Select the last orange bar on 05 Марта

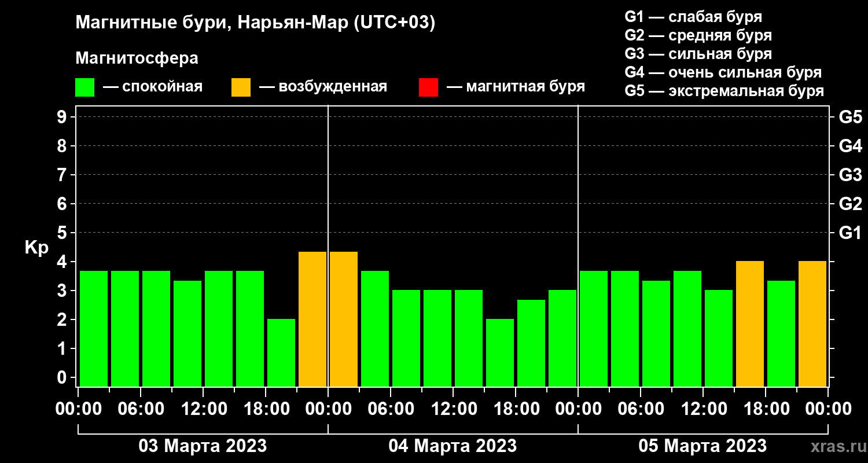click(812, 324)
